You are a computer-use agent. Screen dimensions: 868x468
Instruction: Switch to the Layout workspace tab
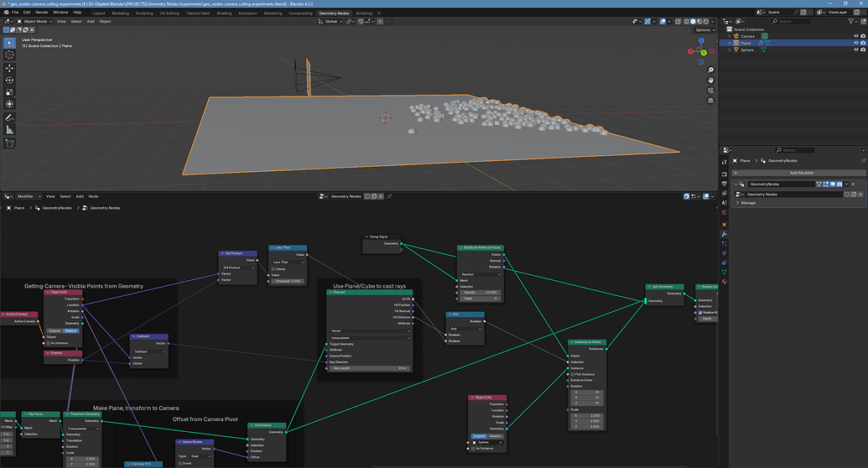(99, 13)
